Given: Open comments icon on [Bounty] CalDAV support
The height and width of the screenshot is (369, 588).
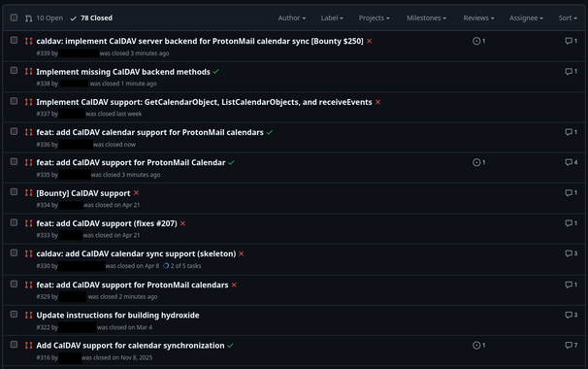Looking at the screenshot, I should click(x=572, y=192).
